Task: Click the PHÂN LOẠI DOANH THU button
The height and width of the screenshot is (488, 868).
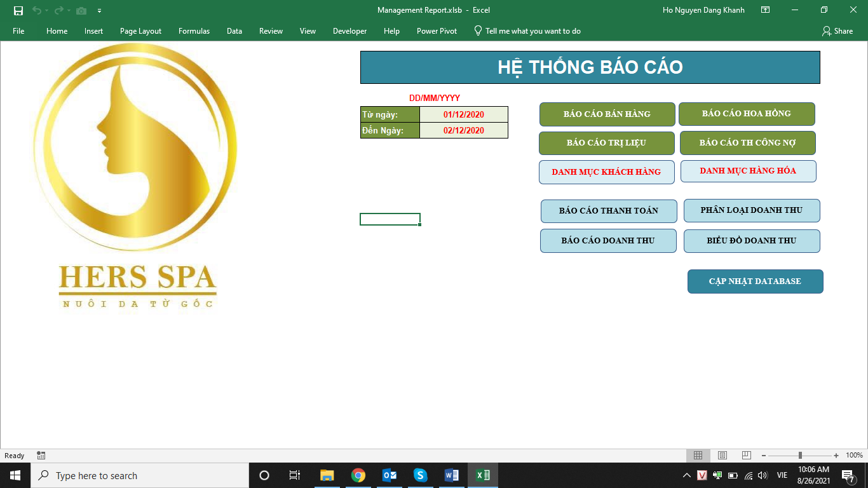Action: [x=752, y=210]
